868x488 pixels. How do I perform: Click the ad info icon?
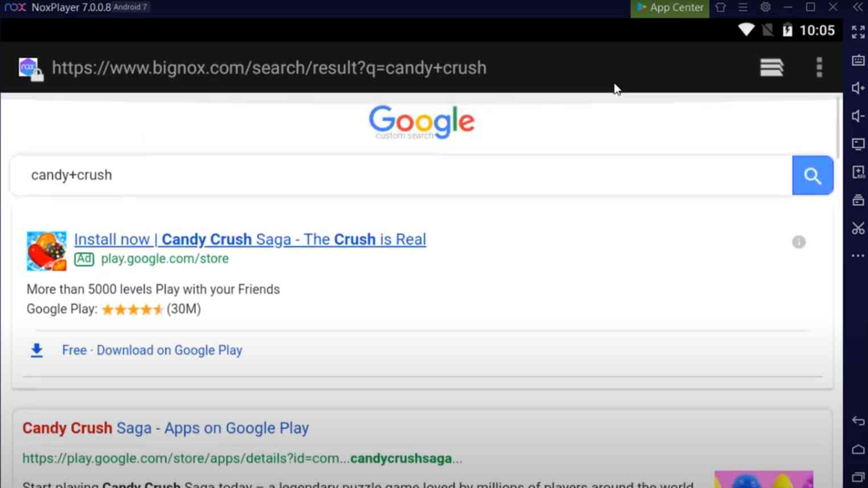point(799,242)
